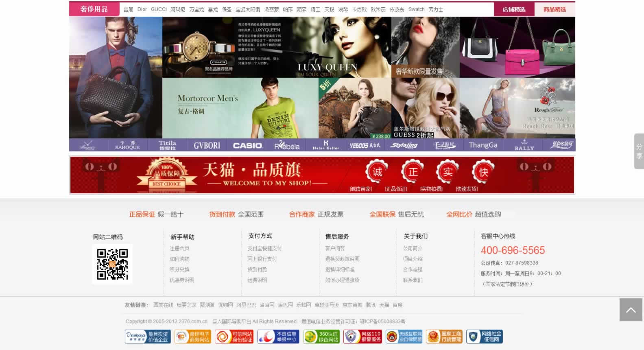Open the CASIO brand logo
644x350 pixels.
point(247,145)
